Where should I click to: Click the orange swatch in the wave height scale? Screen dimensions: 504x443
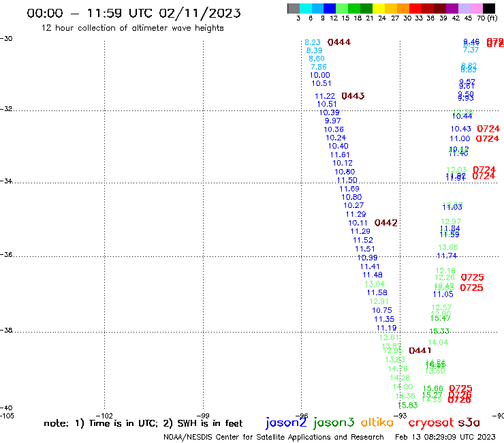click(x=403, y=8)
